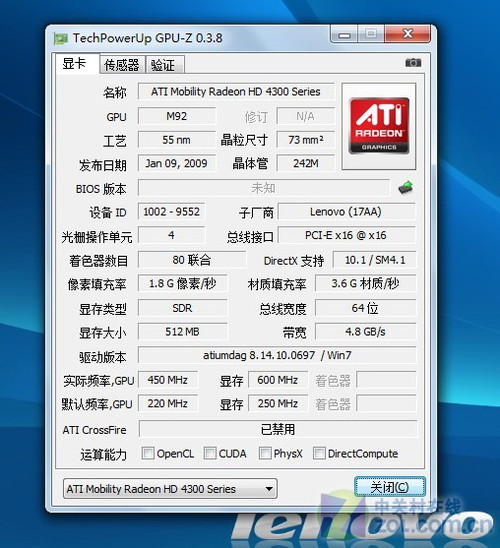The image size is (500, 548).
Task: Click the 工艺 field showing 55 nm
Action: 176,140
